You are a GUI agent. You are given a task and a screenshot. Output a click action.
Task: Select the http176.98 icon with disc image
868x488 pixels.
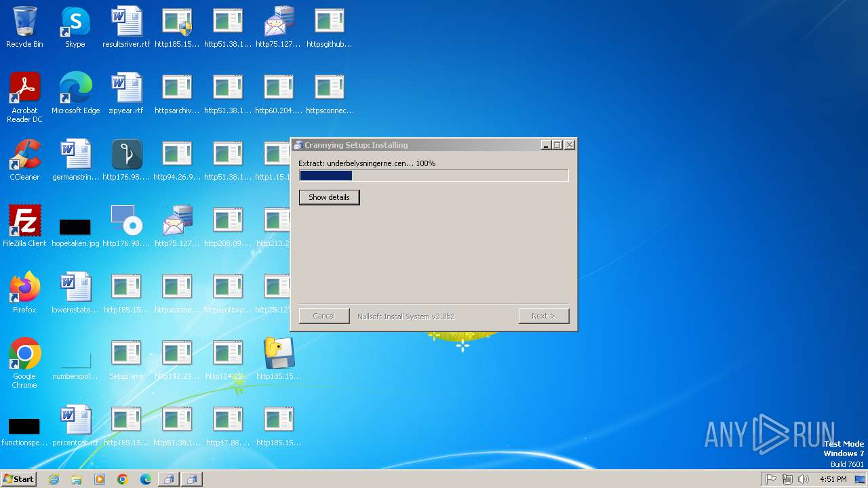[x=126, y=227]
